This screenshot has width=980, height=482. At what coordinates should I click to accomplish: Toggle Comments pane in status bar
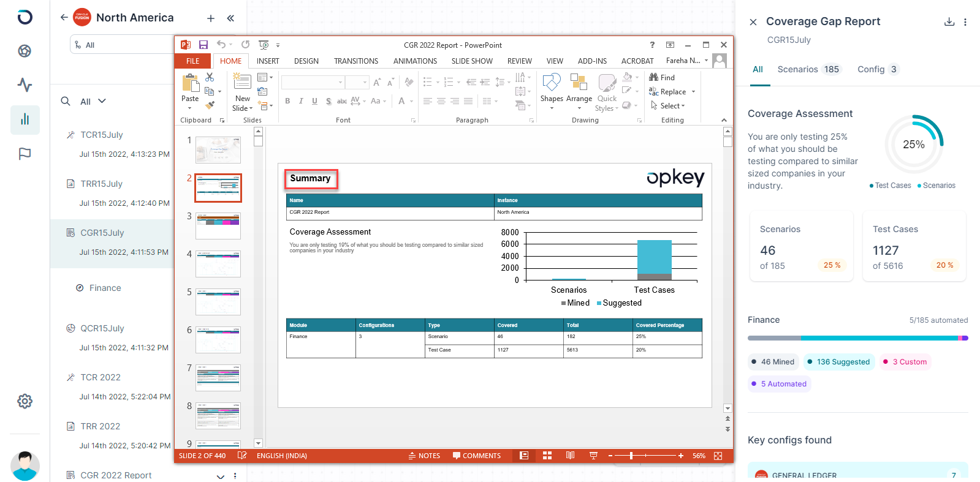coord(477,456)
